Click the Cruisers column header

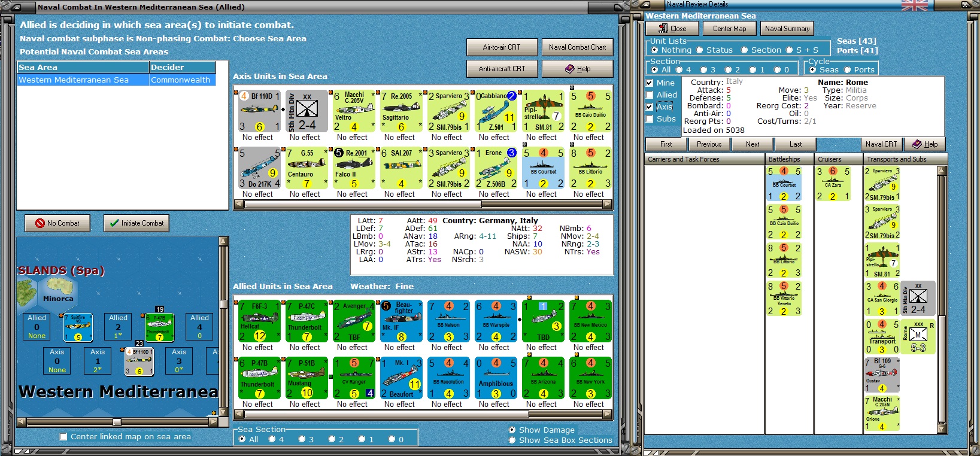(839, 159)
